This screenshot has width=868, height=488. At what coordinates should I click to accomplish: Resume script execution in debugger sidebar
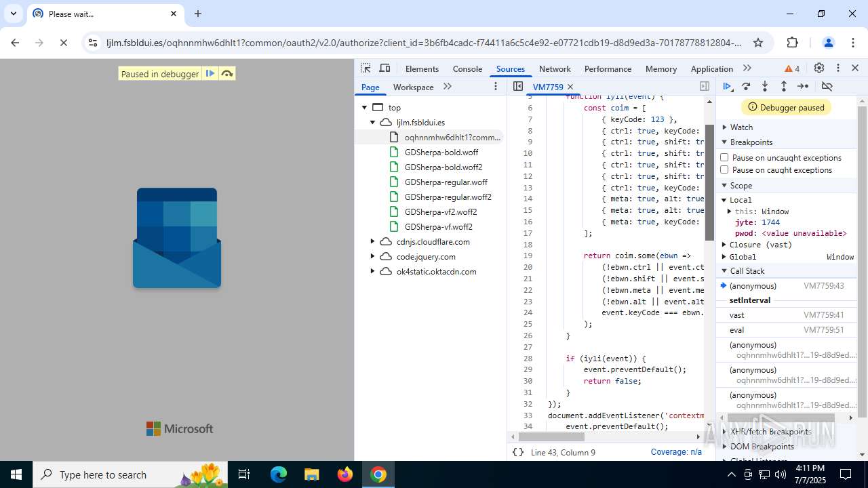click(728, 86)
